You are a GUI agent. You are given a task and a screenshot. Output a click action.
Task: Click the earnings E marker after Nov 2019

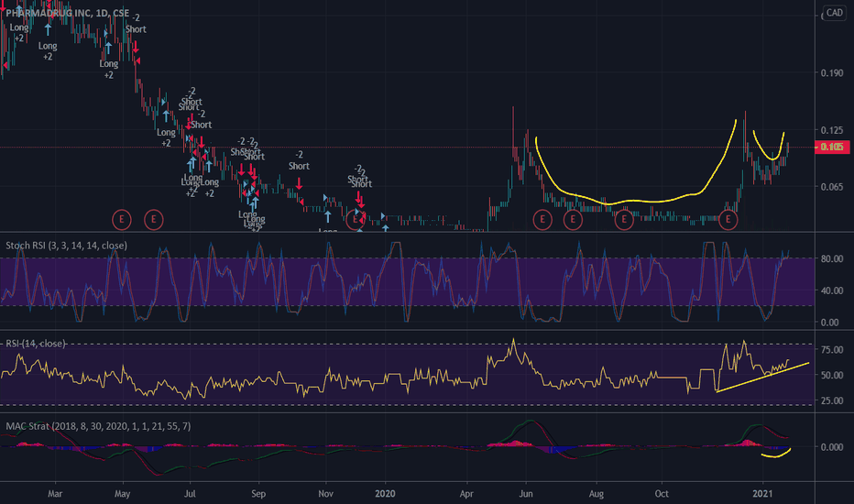[356, 220]
